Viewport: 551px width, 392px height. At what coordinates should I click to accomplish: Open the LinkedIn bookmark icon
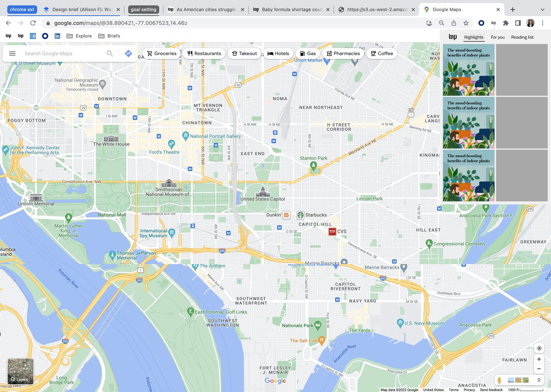[x=57, y=36]
